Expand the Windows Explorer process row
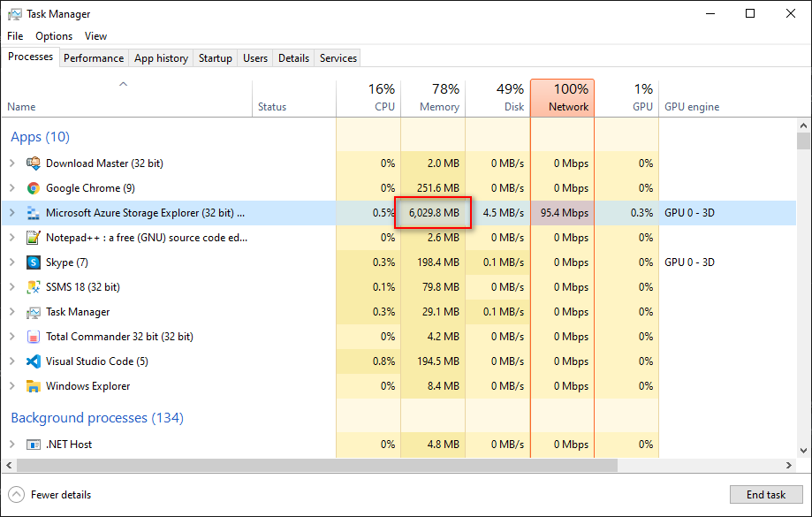The image size is (812, 517). [x=12, y=386]
